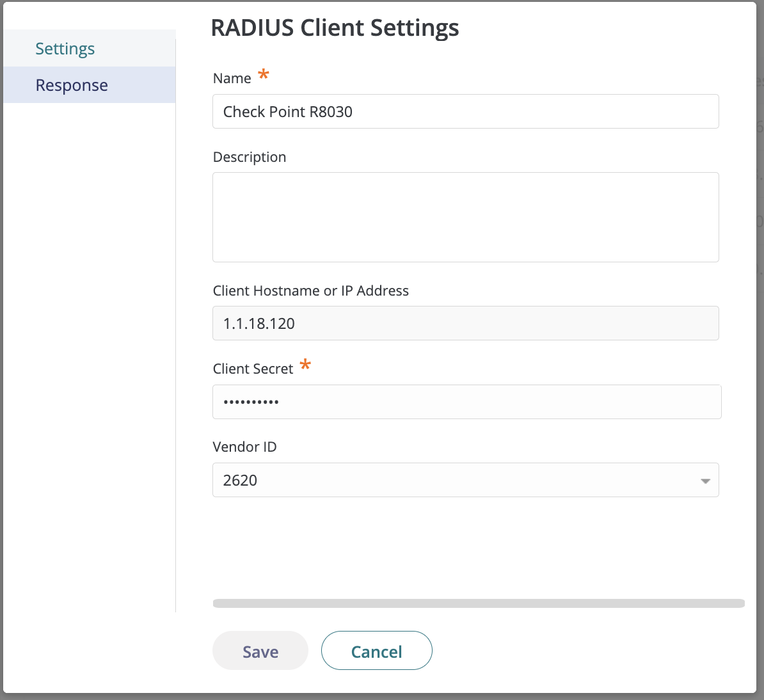This screenshot has width=764, height=700.
Task: Save the RADIUS client settings
Action: pos(260,651)
